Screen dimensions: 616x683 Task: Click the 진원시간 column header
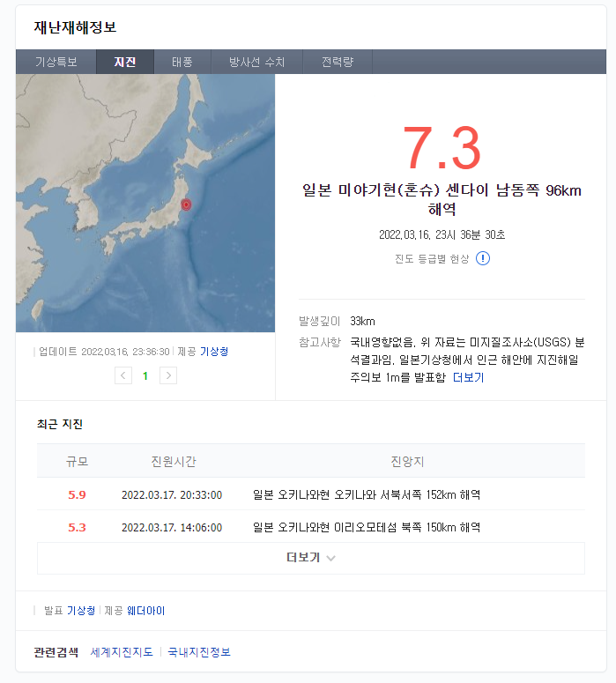[x=173, y=461]
